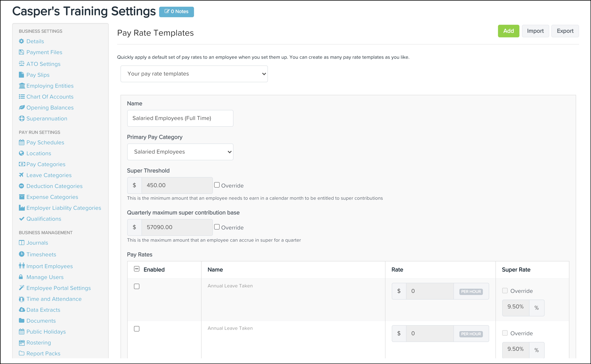This screenshot has height=364, width=591.
Task: Tick Override for quarterly maximum super base
Action: [x=217, y=227]
